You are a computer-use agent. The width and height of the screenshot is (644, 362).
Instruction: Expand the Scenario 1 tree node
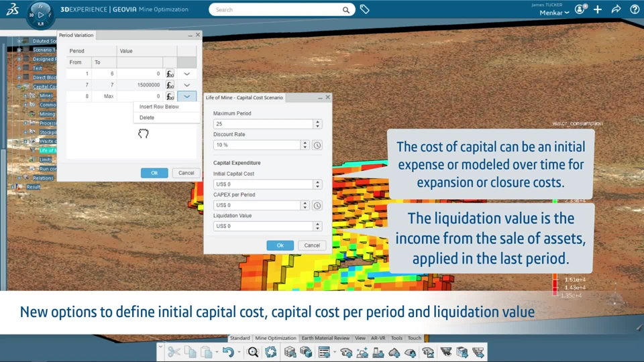tap(19, 50)
